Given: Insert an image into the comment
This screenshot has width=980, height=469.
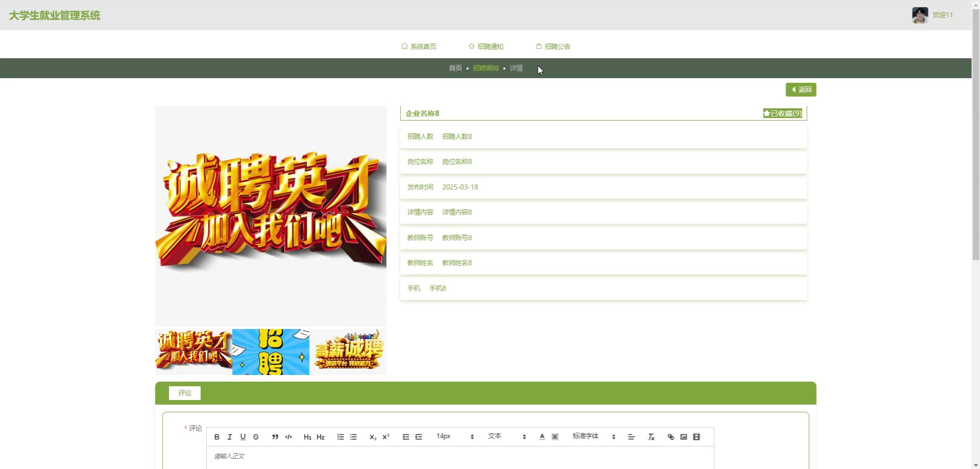Looking at the screenshot, I should [683, 437].
